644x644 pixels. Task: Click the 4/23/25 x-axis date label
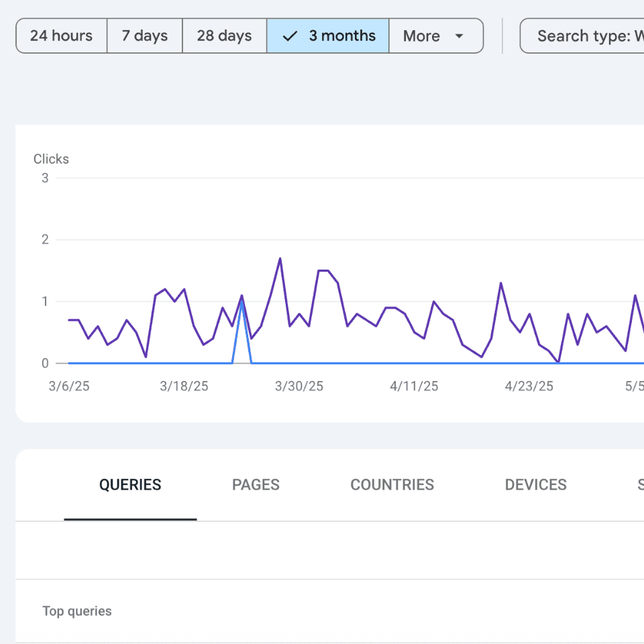pyautogui.click(x=529, y=386)
